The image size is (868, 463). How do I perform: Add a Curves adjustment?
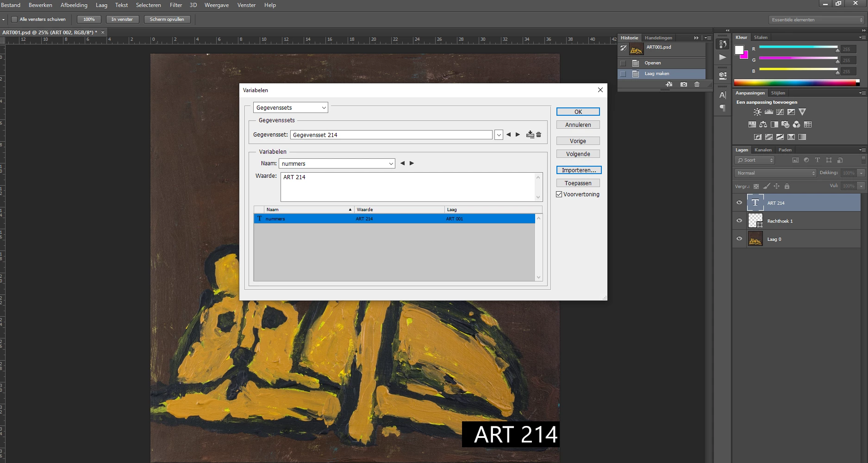click(x=780, y=112)
